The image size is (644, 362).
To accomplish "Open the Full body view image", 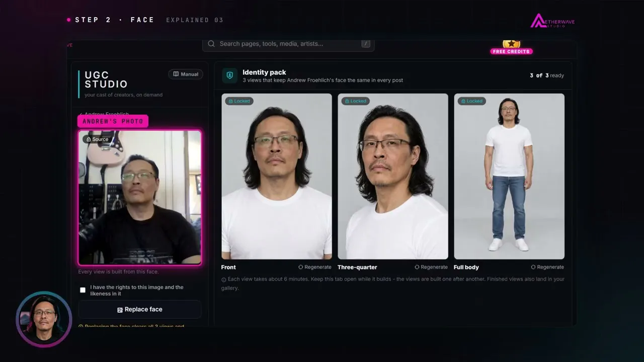I will pos(509,176).
